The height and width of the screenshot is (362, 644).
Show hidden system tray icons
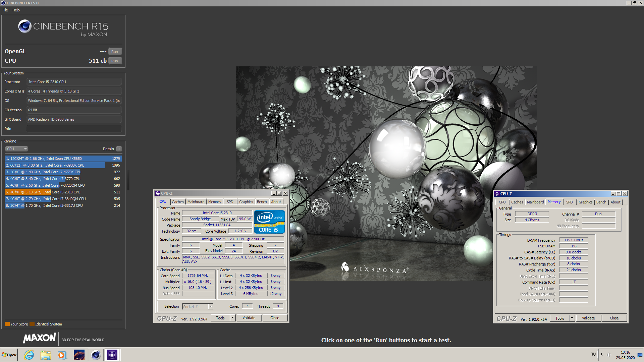[601, 355]
